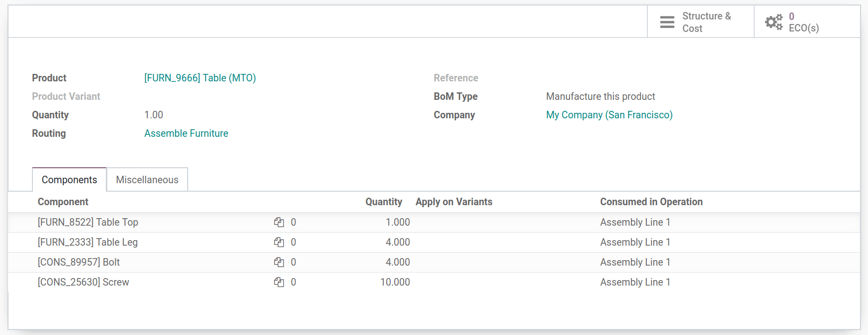Open the ECO(s) stat button

(x=807, y=22)
